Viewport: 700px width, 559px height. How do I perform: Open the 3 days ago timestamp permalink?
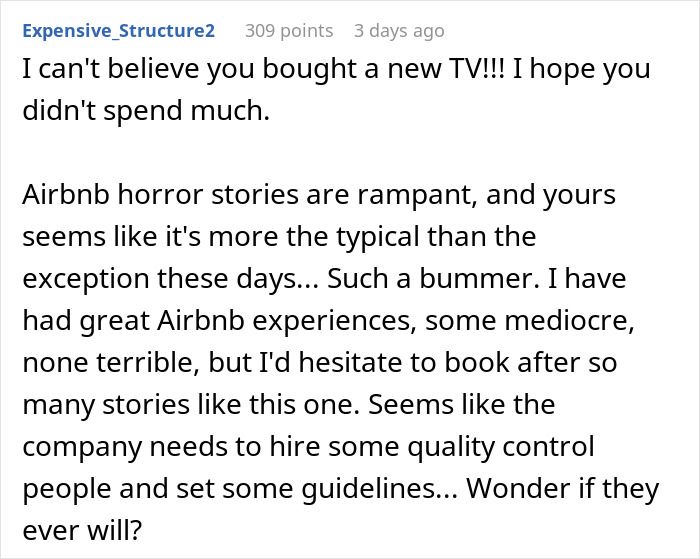click(x=399, y=31)
